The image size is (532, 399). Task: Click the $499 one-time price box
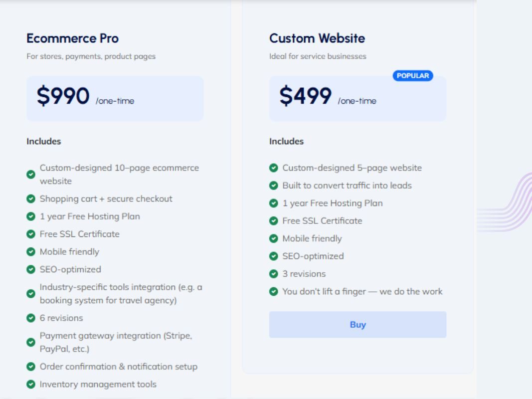(357, 98)
